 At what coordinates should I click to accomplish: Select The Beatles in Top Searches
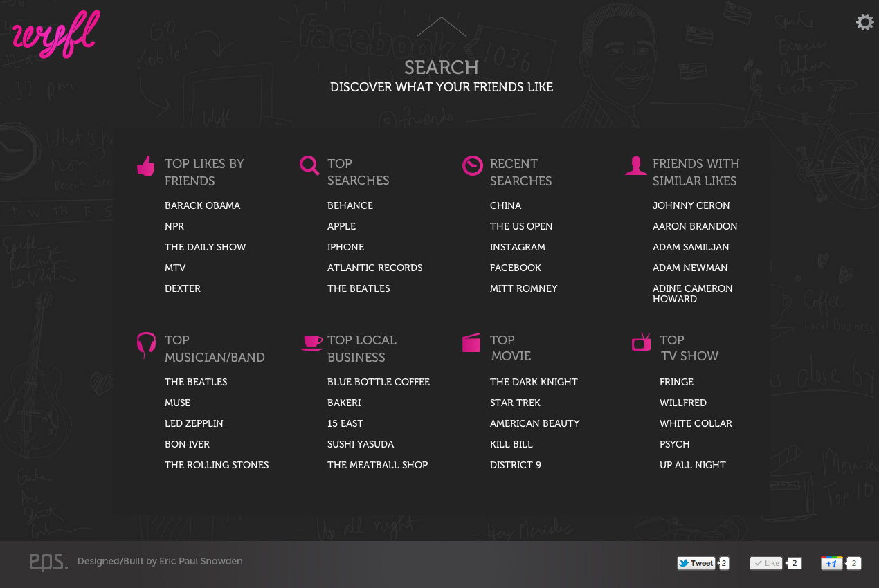click(359, 288)
